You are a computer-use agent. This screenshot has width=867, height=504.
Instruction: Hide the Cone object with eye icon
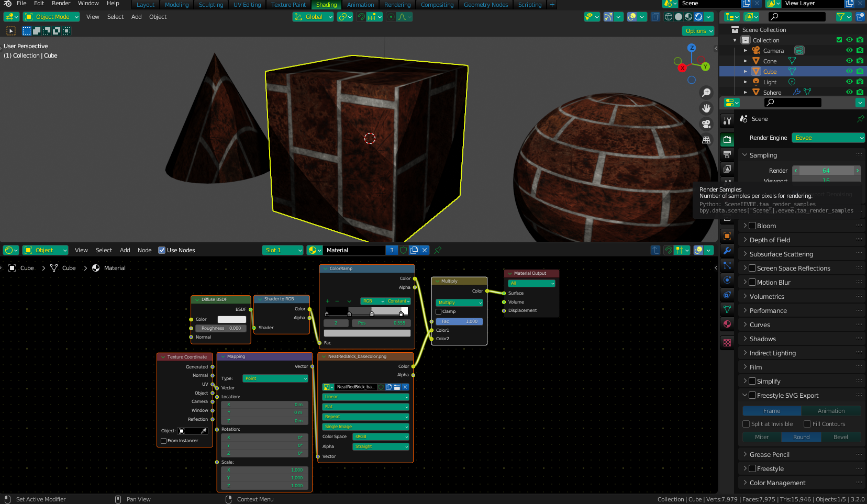click(849, 61)
